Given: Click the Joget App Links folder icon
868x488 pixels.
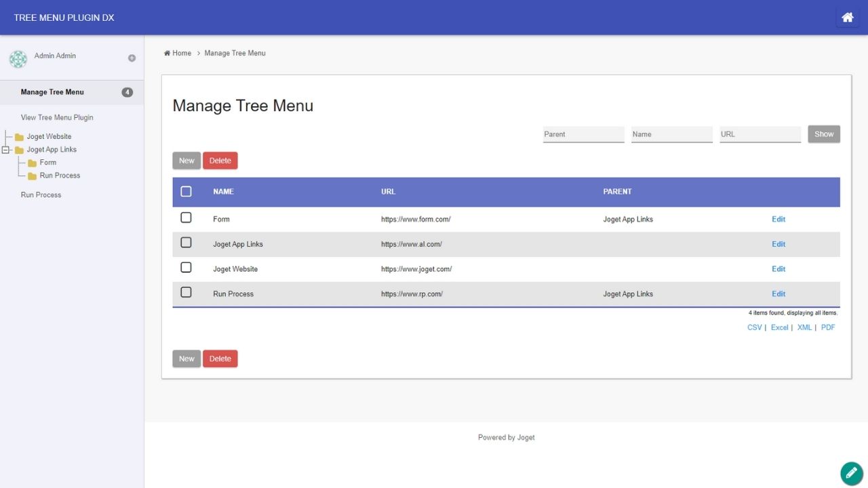Looking at the screenshot, I should (19, 150).
